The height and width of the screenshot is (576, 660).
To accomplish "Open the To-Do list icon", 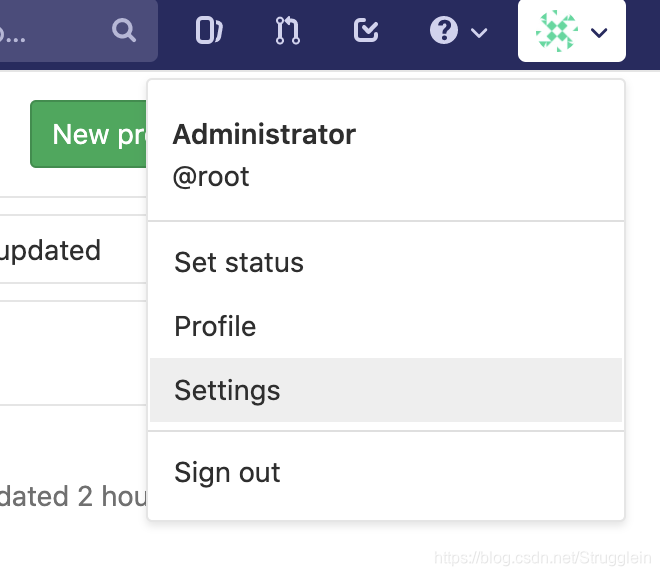I will coord(366,30).
